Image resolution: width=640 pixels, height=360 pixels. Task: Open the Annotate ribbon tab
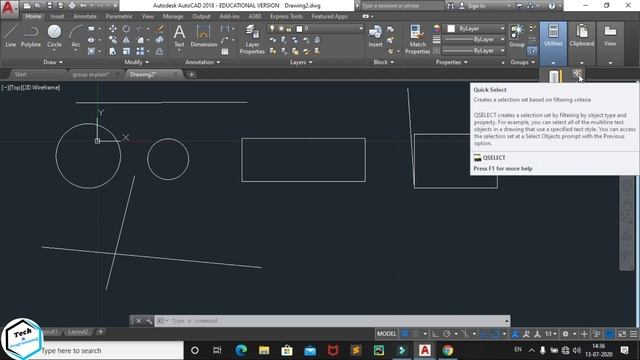click(x=85, y=16)
